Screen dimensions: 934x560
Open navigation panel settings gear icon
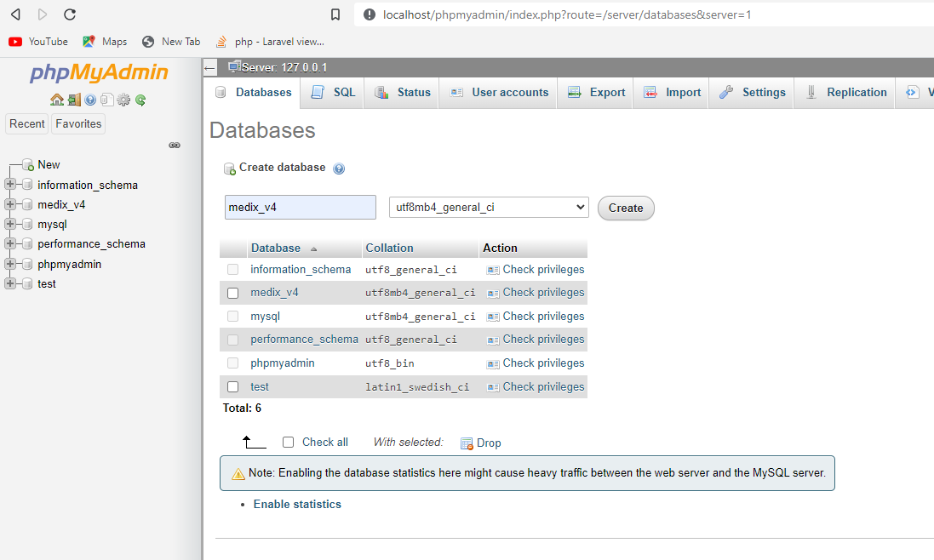123,100
